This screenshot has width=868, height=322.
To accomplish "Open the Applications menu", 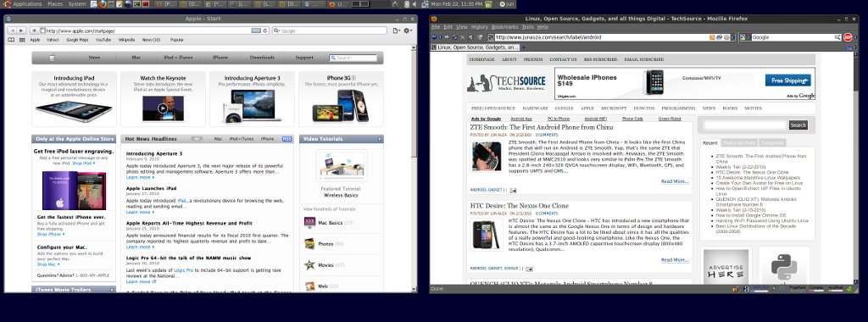I will coord(27,4).
